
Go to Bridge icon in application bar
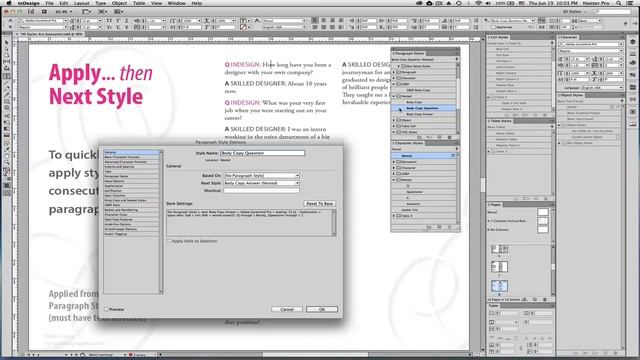click(44, 12)
